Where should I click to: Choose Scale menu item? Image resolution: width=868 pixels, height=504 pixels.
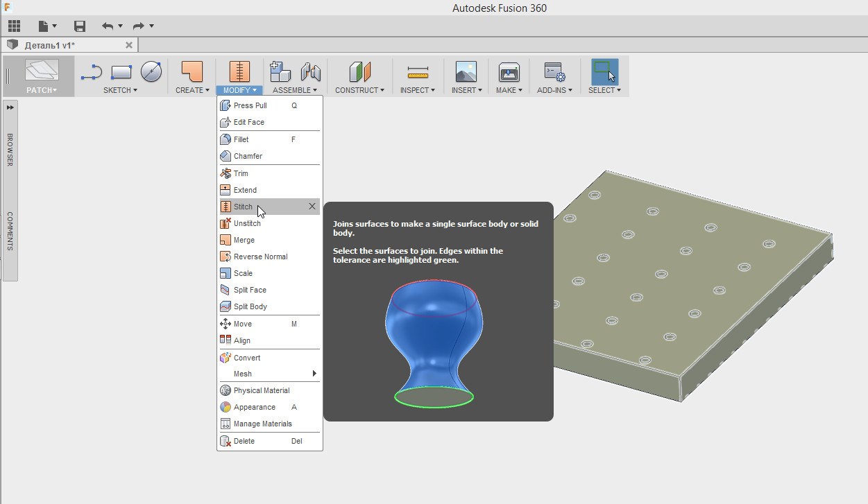pyautogui.click(x=269, y=273)
